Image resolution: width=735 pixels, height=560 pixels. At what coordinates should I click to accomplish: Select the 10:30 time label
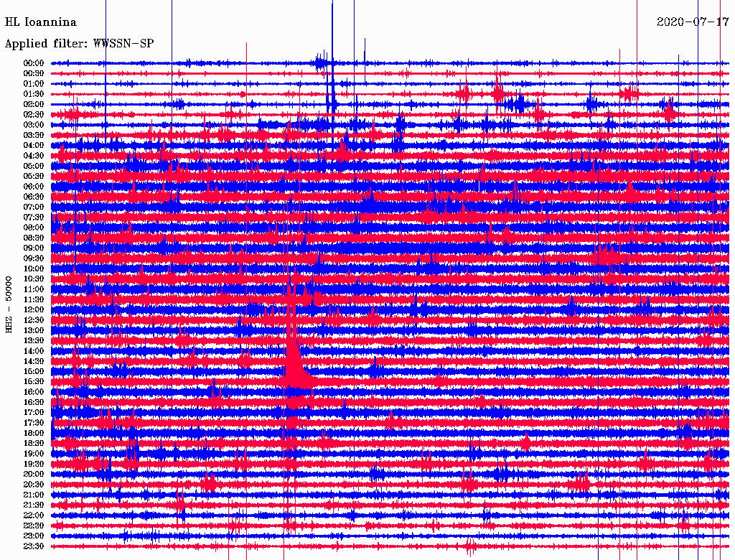pyautogui.click(x=34, y=279)
